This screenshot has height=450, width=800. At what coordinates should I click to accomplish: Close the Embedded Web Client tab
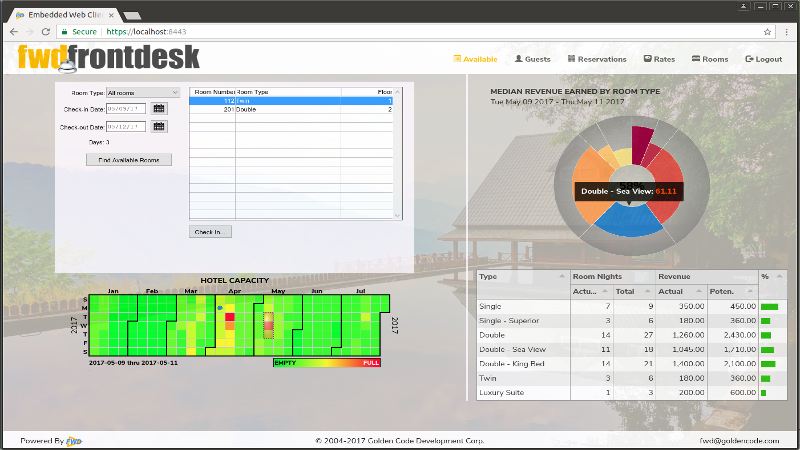pyautogui.click(x=111, y=15)
